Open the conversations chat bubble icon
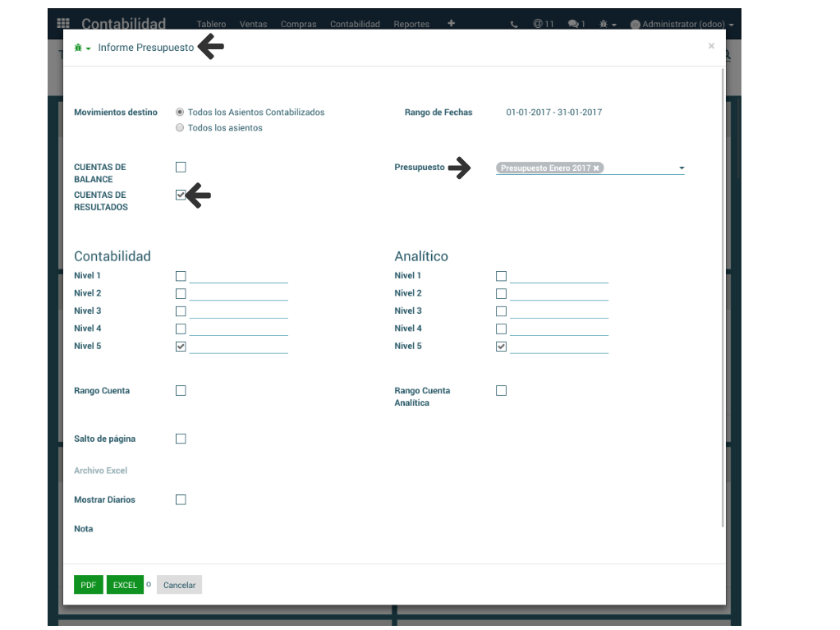Screen dimensions: 840x630 pos(576,25)
